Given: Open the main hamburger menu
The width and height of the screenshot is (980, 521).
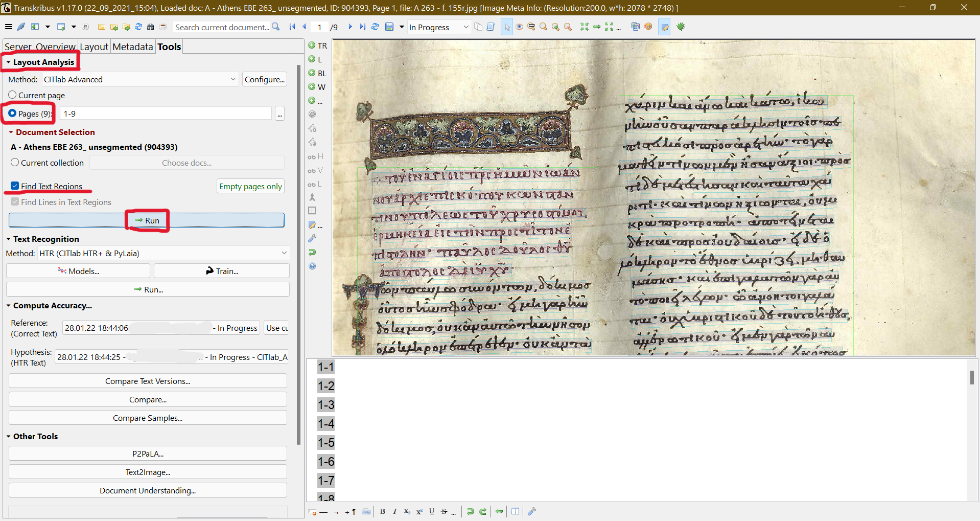Looking at the screenshot, I should tap(9, 27).
